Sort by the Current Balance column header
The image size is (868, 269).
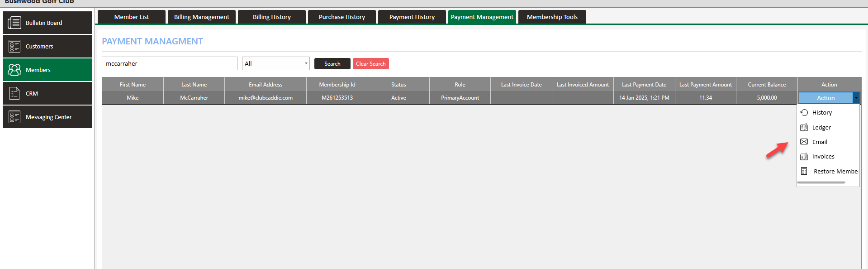(767, 85)
